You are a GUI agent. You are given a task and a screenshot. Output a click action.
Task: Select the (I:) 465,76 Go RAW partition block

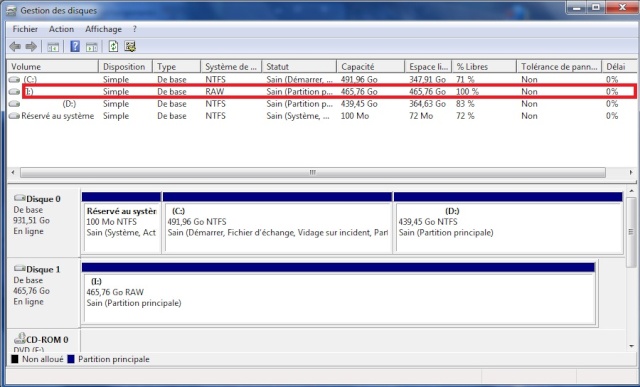coord(338,294)
